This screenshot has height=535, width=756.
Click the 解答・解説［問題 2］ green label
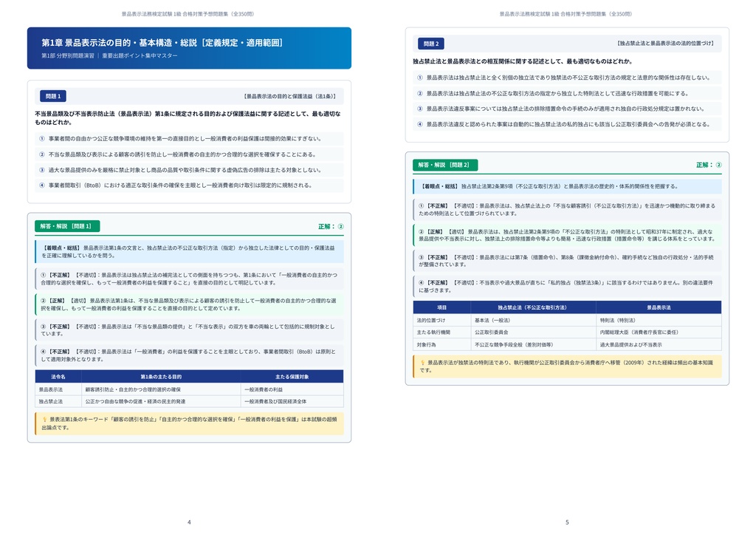click(x=445, y=165)
